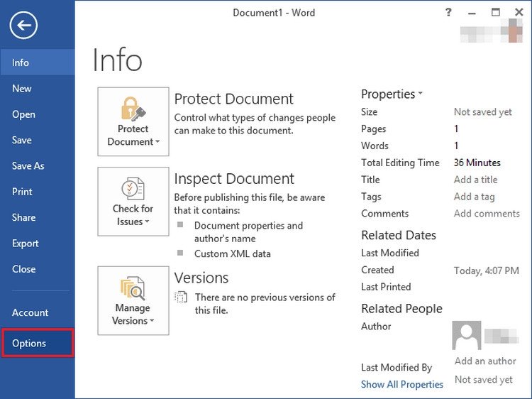Image resolution: width=532 pixels, height=399 pixels.
Task: Click Save in the sidebar
Action: [38, 140]
